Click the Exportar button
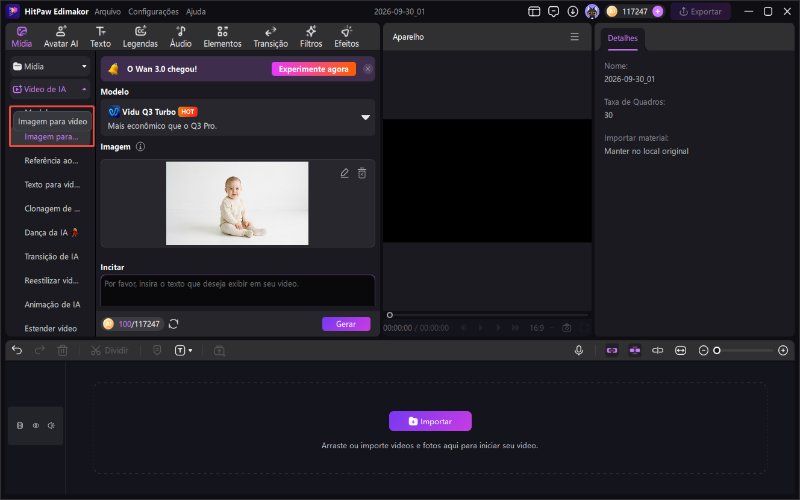Screen dimensions: 800x500 tap(701, 11)
